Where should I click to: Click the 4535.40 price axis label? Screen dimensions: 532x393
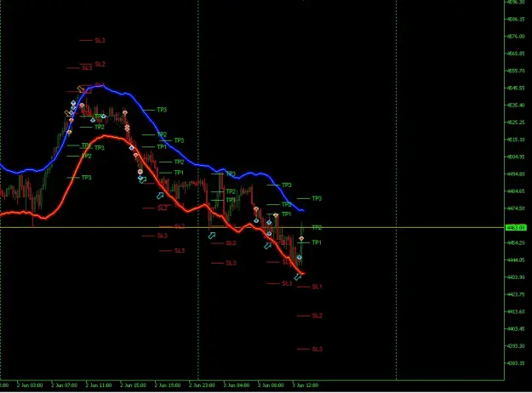click(516, 105)
